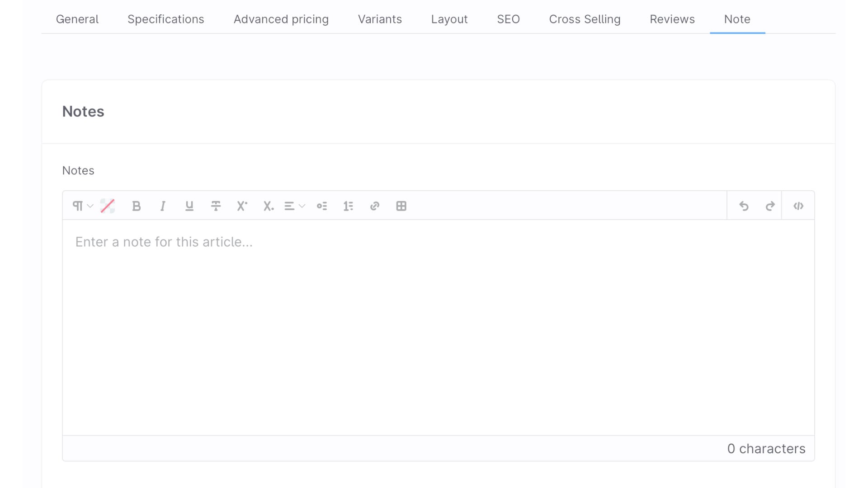Apply subscript formatting
868x488 pixels.
point(269,206)
